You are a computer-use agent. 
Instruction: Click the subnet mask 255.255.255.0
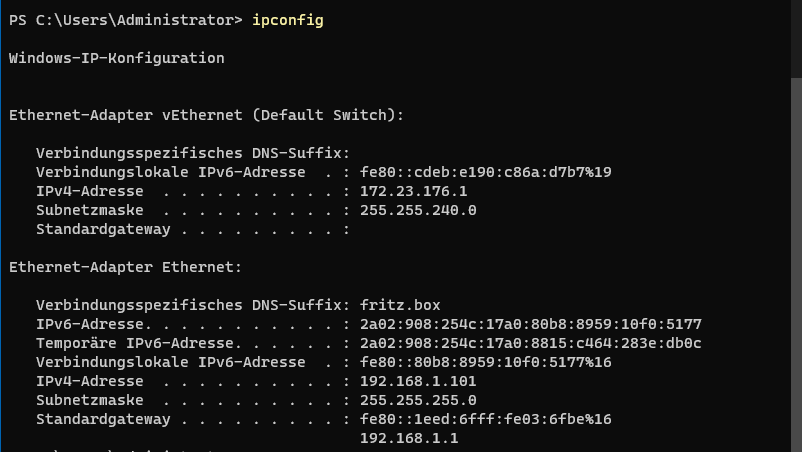[x=417, y=400]
